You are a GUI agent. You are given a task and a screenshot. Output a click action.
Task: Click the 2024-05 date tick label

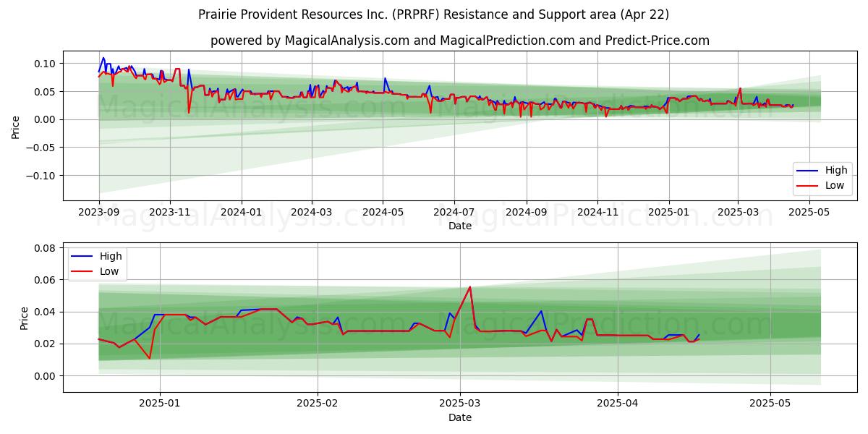[x=383, y=211]
